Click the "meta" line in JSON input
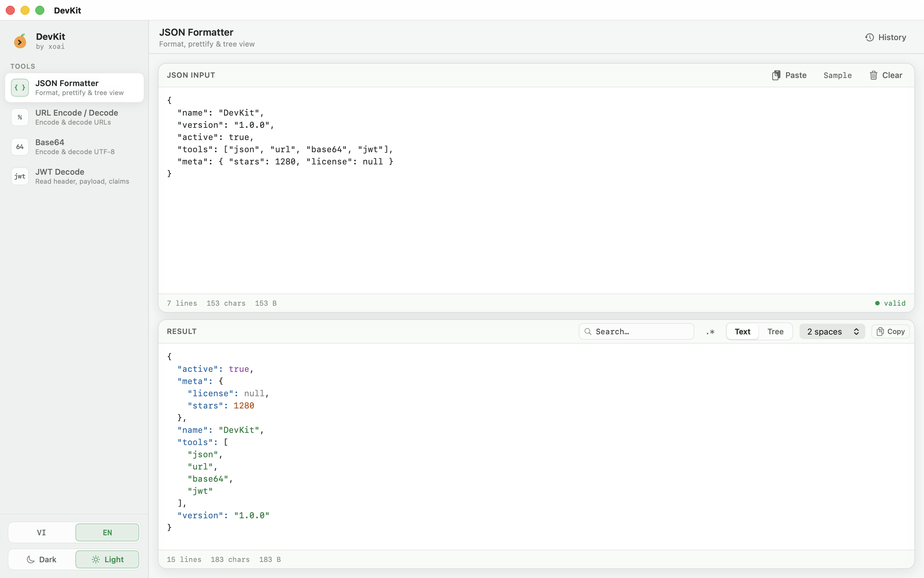Image resolution: width=924 pixels, height=578 pixels. pos(285,162)
